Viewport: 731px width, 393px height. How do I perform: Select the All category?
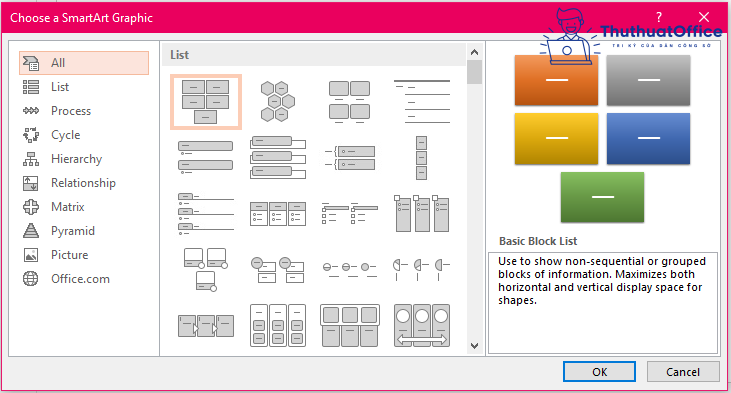[x=84, y=63]
